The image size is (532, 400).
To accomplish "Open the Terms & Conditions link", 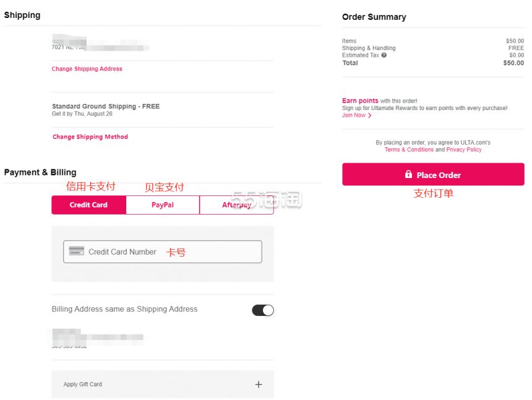I will [x=409, y=150].
